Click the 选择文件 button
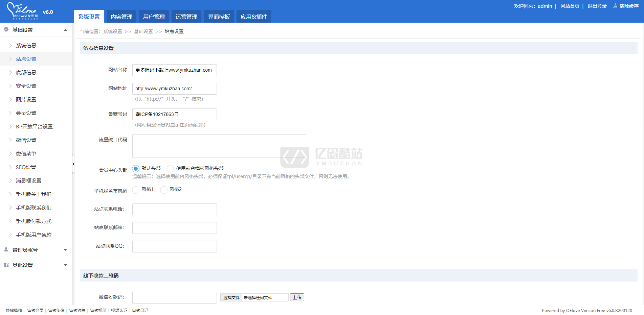Viewport: 644px width, 315px height. click(231, 297)
